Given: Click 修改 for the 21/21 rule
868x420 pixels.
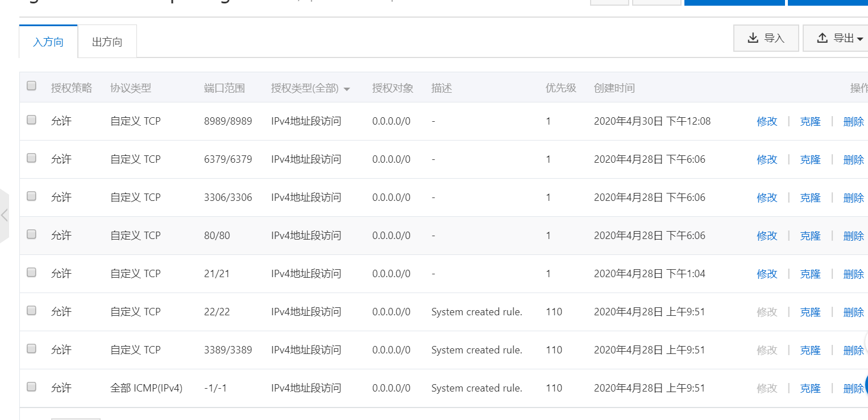Looking at the screenshot, I should pos(767,274).
